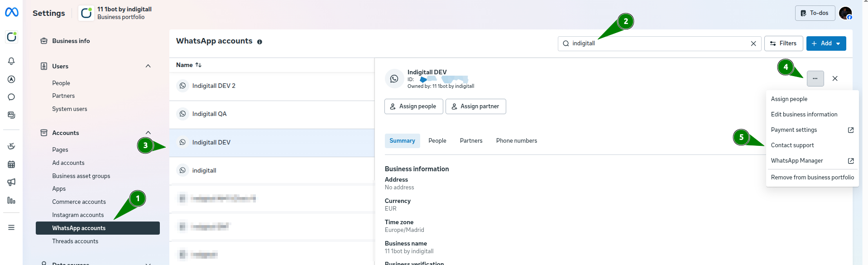Image resolution: width=868 pixels, height=265 pixels.
Task: Click the news feed icon in left rail
Action: (11, 115)
